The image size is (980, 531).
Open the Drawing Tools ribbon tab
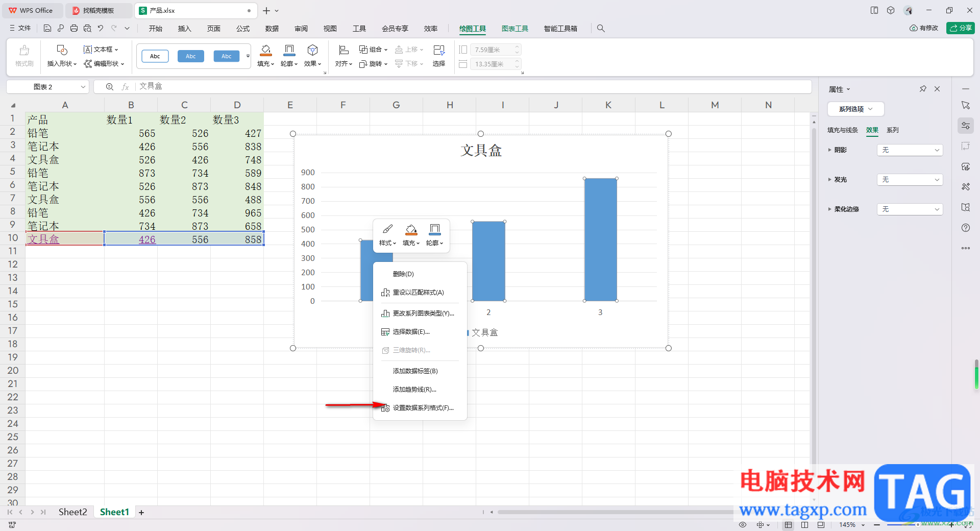coord(472,29)
